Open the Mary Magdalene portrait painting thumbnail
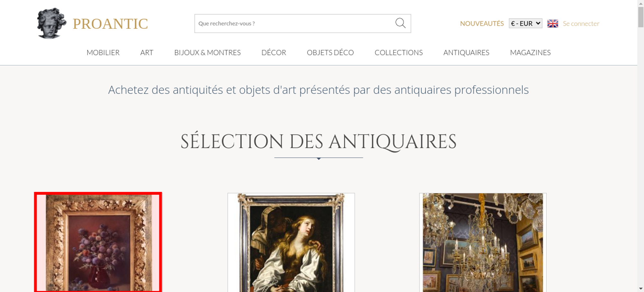The image size is (644, 292). [x=291, y=242]
